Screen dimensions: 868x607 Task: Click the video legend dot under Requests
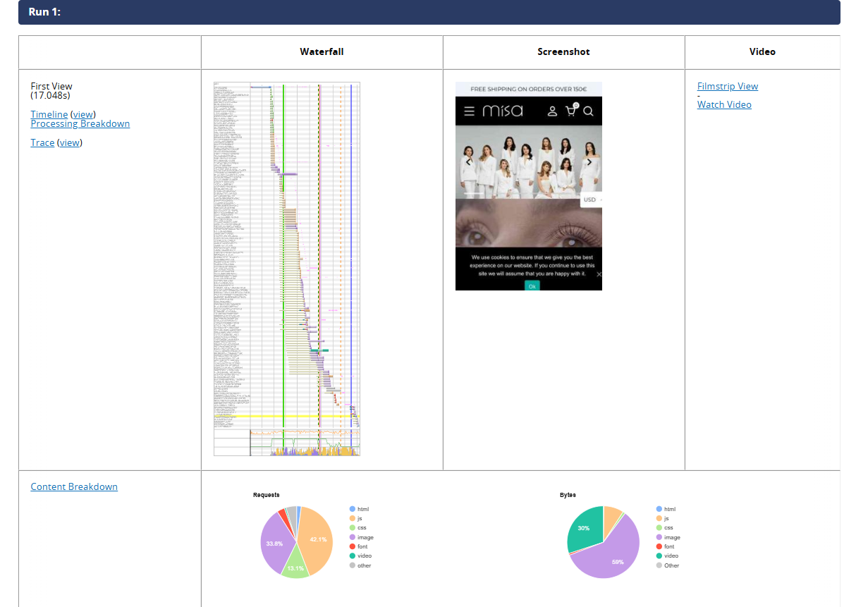[x=353, y=556]
